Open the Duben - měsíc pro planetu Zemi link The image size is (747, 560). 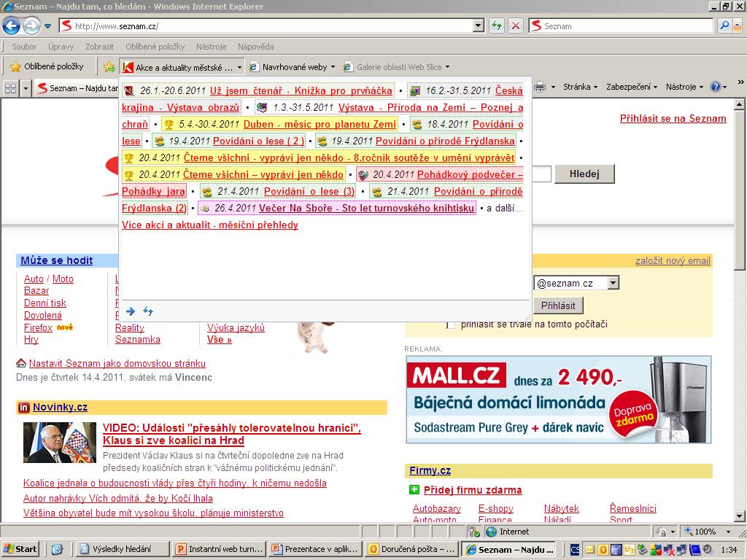pos(320,124)
